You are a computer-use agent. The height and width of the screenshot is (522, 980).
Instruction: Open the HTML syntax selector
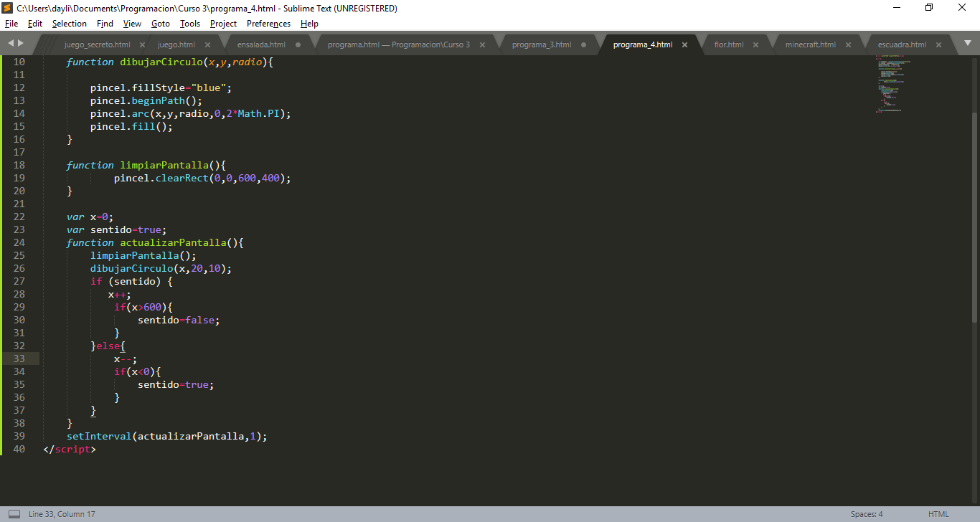tap(938, 514)
